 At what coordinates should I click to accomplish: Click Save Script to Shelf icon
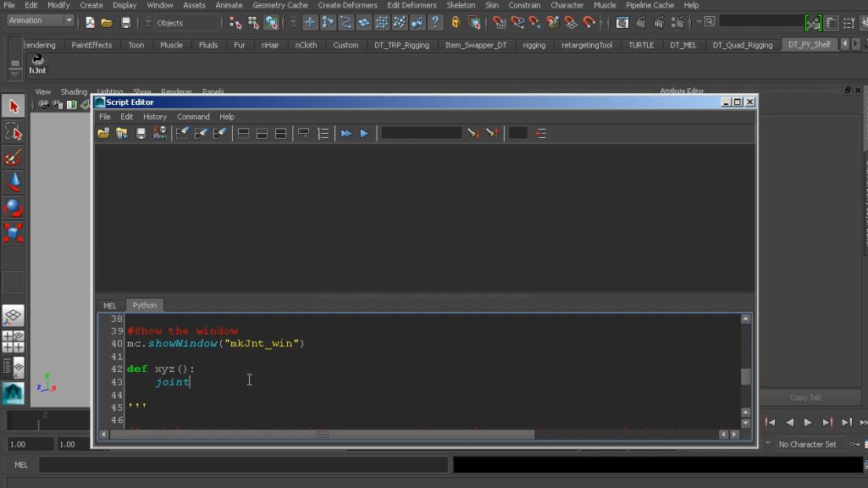(160, 134)
